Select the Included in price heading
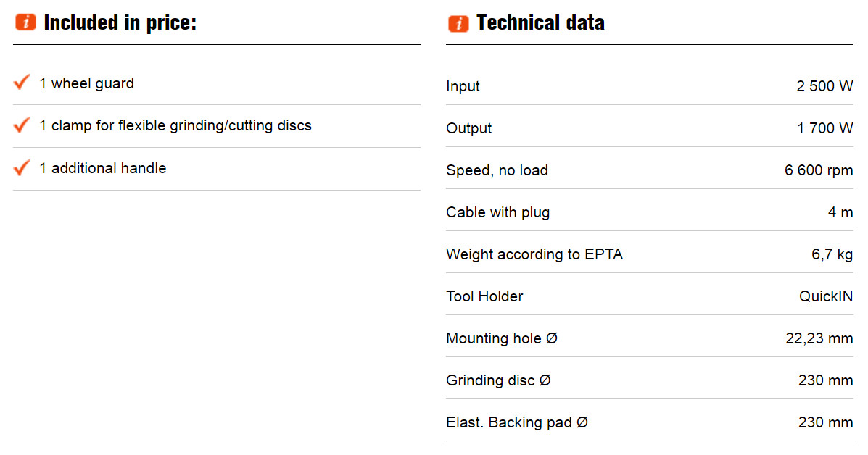 (120, 22)
